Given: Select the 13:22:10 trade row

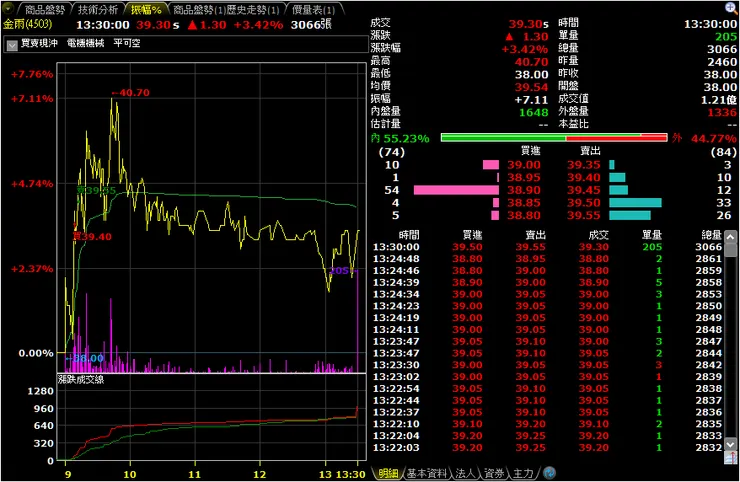Looking at the screenshot, I should [547, 424].
